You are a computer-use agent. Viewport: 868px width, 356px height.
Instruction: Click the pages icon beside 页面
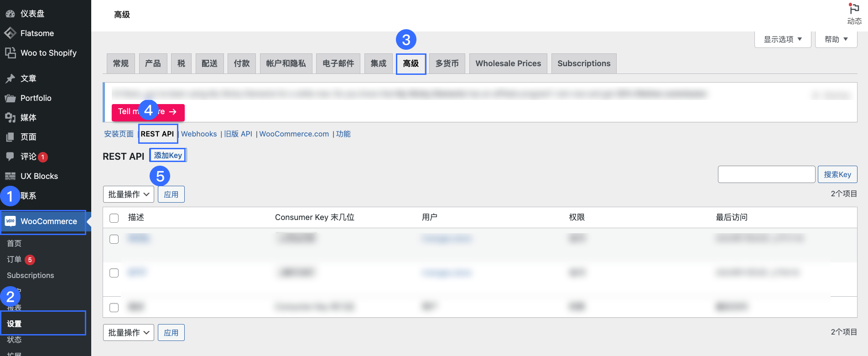tap(10, 137)
